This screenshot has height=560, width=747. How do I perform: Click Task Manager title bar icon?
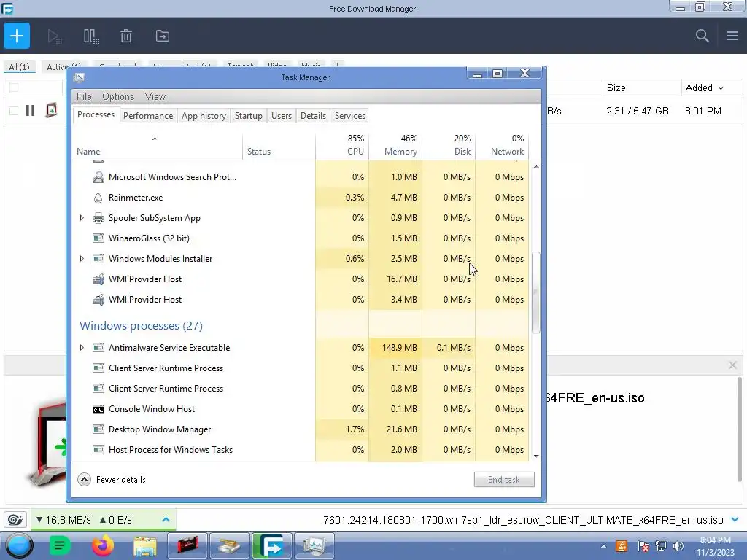tap(79, 77)
